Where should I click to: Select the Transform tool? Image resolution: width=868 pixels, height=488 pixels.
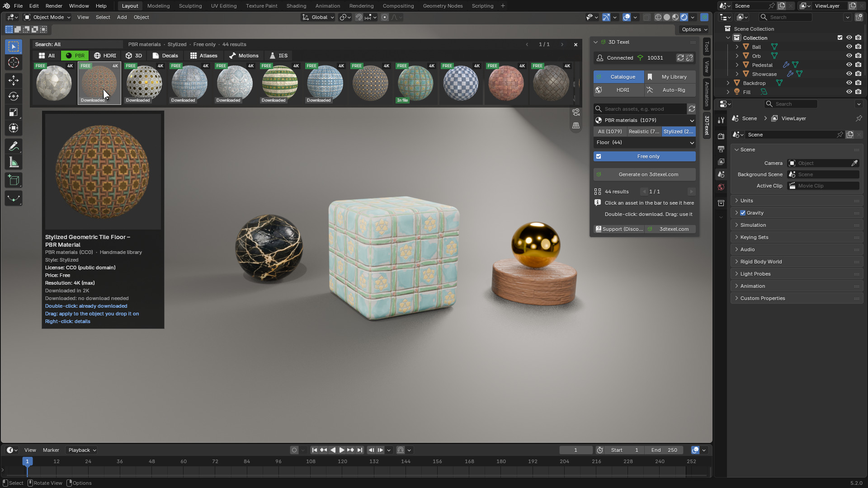14,128
